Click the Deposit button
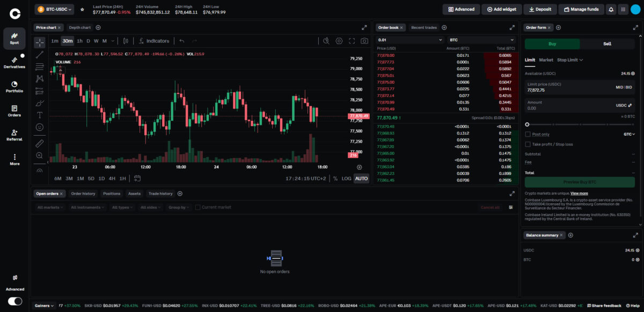This screenshot has height=312, width=644. (540, 9)
